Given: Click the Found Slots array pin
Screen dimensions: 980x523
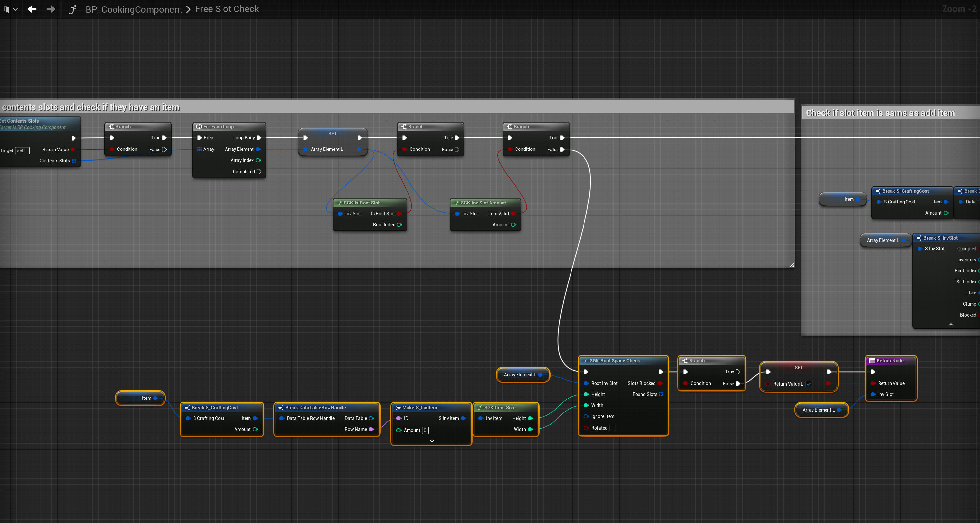Looking at the screenshot, I should pos(661,394).
